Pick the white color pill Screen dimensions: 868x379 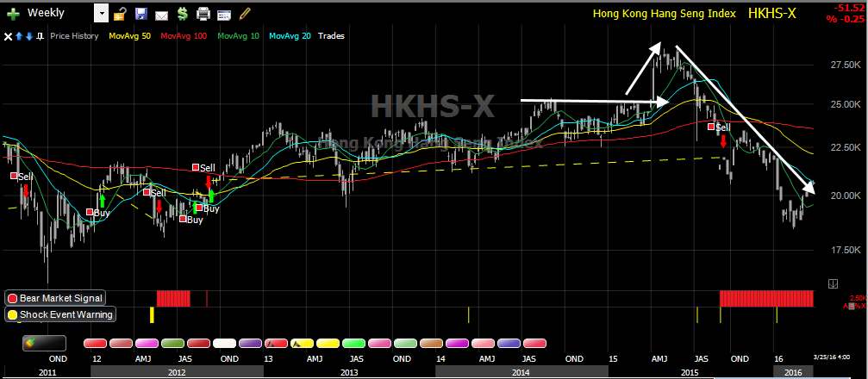(x=225, y=344)
